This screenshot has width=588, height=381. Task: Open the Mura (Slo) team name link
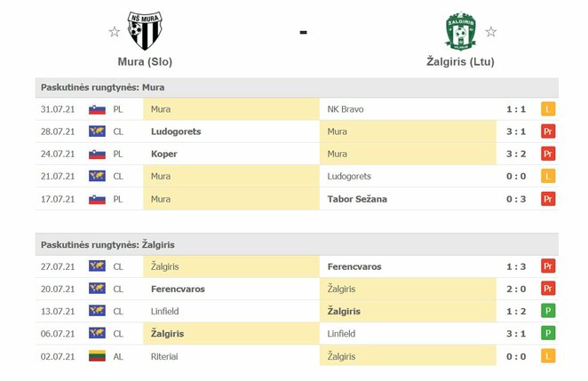(x=145, y=62)
